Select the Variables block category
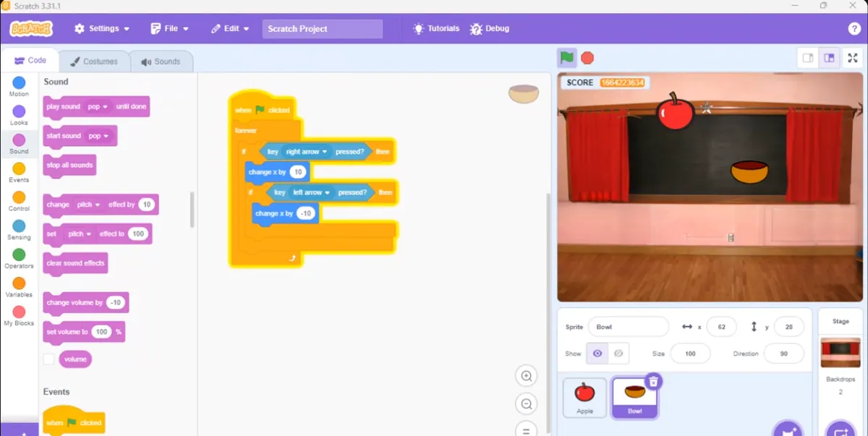The height and width of the screenshot is (436, 868). [x=19, y=287]
